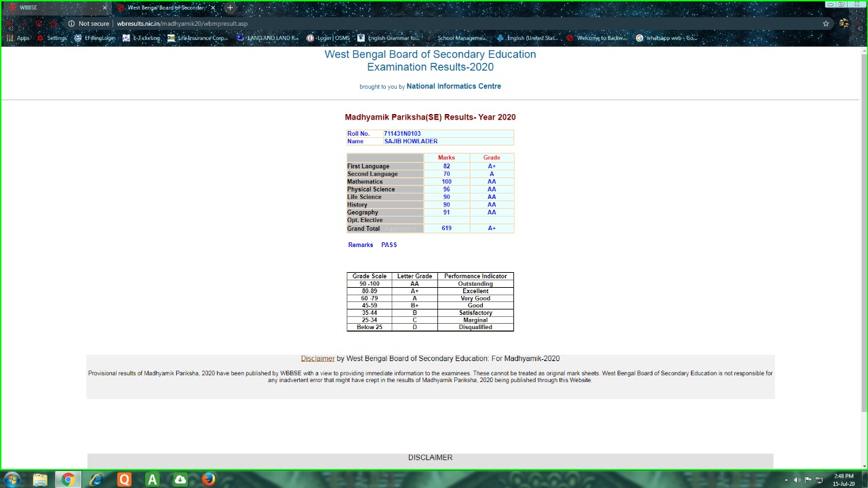
Task: Open Windows File Explorer in taskbar
Action: pos(40,479)
